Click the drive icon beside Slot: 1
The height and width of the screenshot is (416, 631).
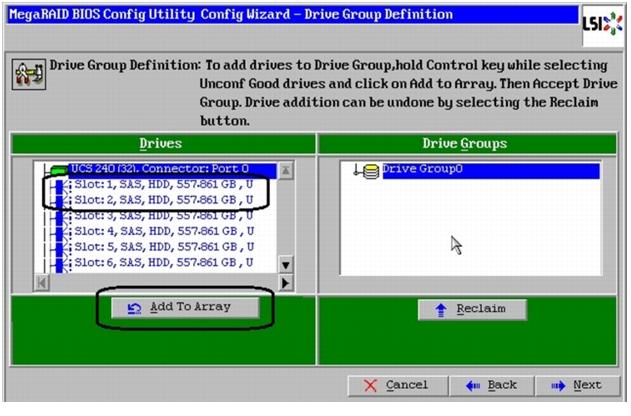click(x=60, y=186)
